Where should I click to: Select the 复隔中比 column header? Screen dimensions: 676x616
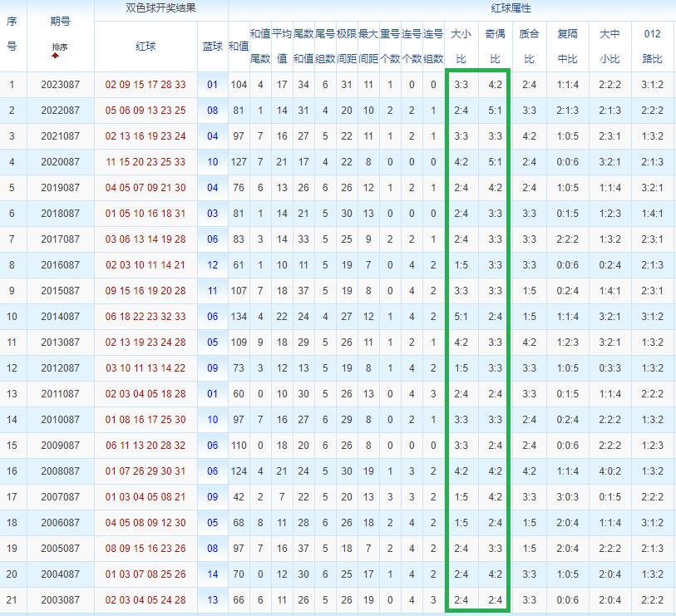pos(567,46)
